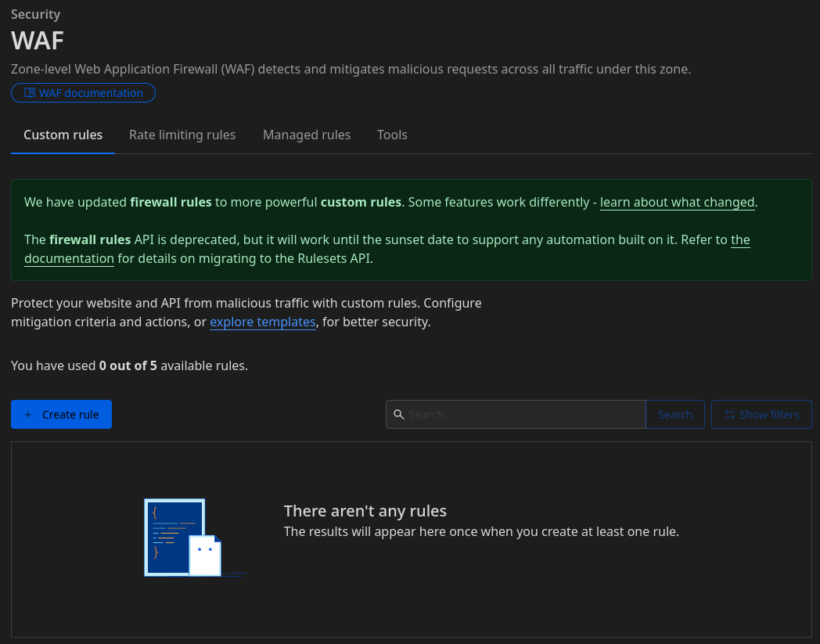This screenshot has width=820, height=644.
Task: Click the 'WAF' page heading
Action: [38, 40]
